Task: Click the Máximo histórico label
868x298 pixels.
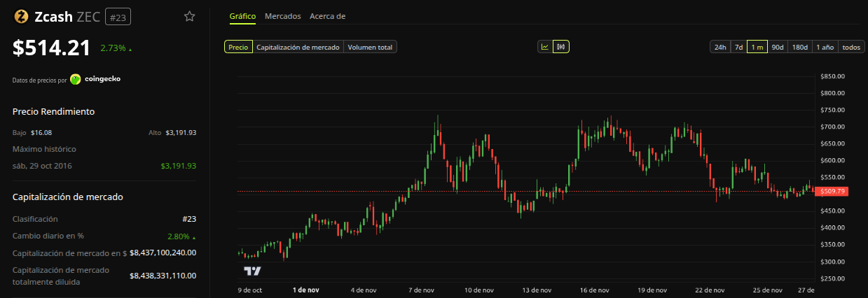Action: click(44, 149)
